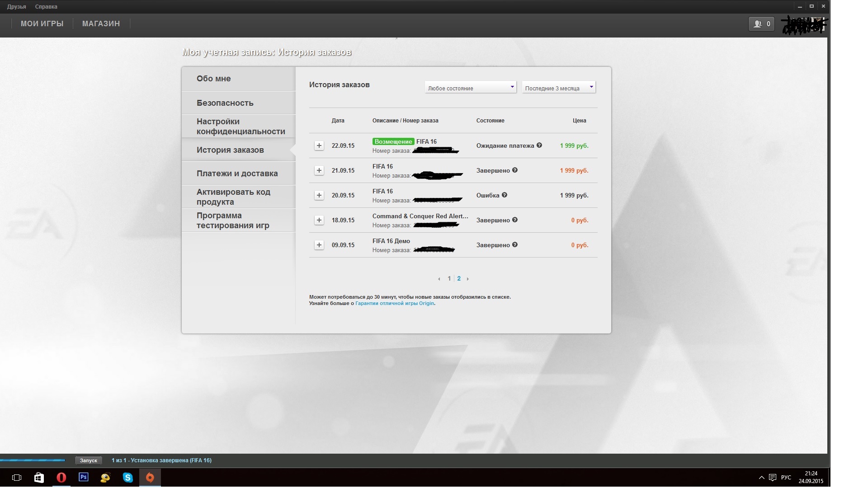Expand the FIFA 16 Демо order row

(319, 245)
